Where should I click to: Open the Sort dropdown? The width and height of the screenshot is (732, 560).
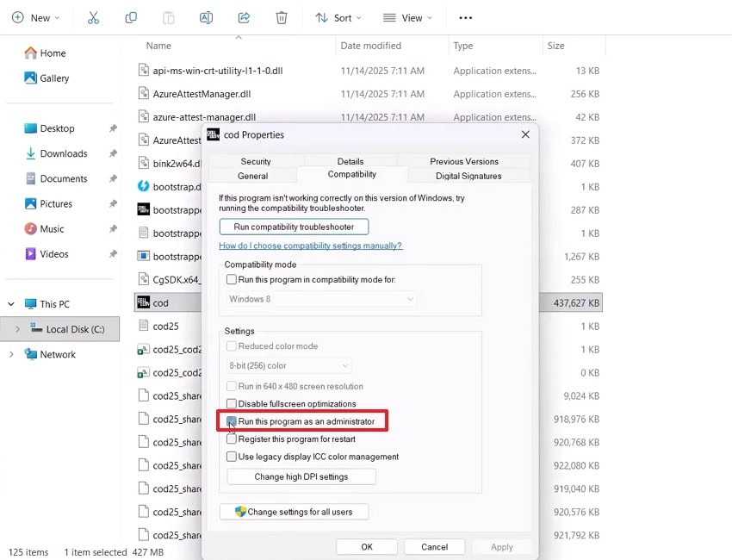(339, 17)
